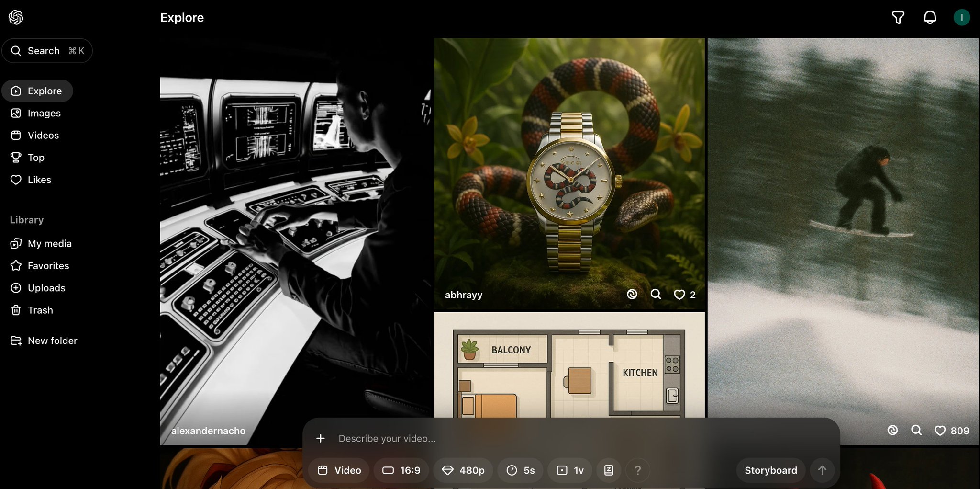Click the magnifier icon on abhrayy's watch video

coord(656,294)
